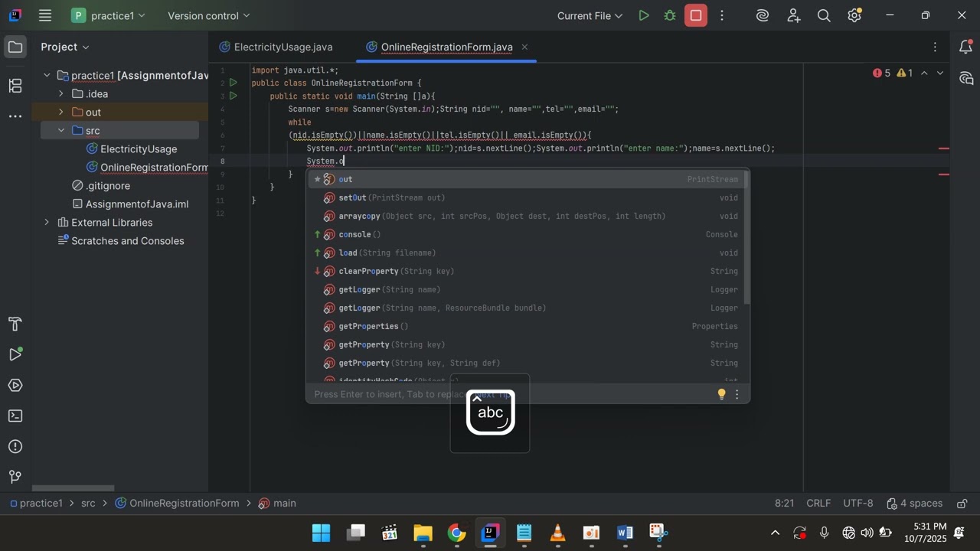Collapse the practice1 root folder
The image size is (980, 551).
coord(47,75)
